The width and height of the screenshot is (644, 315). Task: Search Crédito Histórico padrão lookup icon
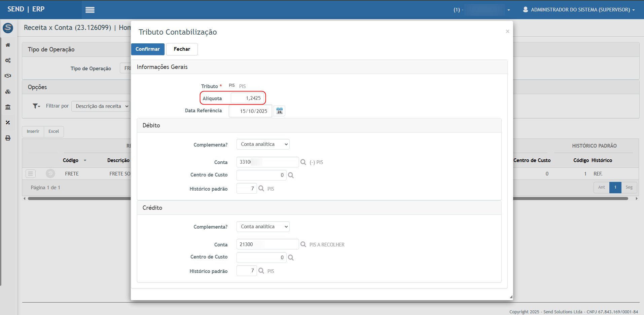(261, 271)
